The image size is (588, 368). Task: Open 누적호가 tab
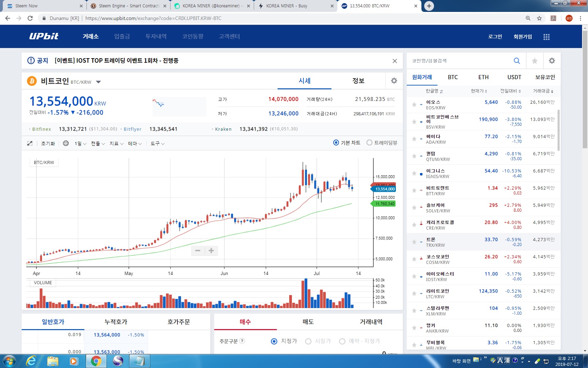coord(116,322)
